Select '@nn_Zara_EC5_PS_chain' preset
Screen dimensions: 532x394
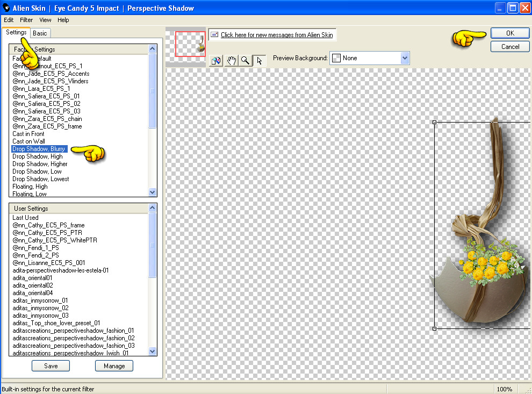[47, 119]
